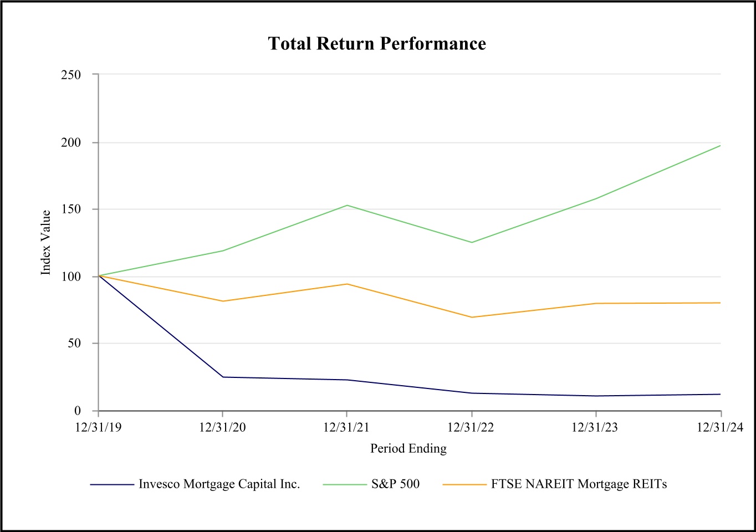The width and height of the screenshot is (756, 532).
Task: Click the Invesco line point at 12/31/20
Action: pos(223,377)
